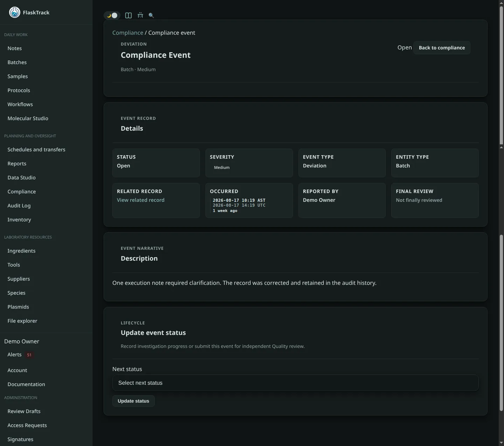
Task: Go to Inventory
Action: point(19,220)
